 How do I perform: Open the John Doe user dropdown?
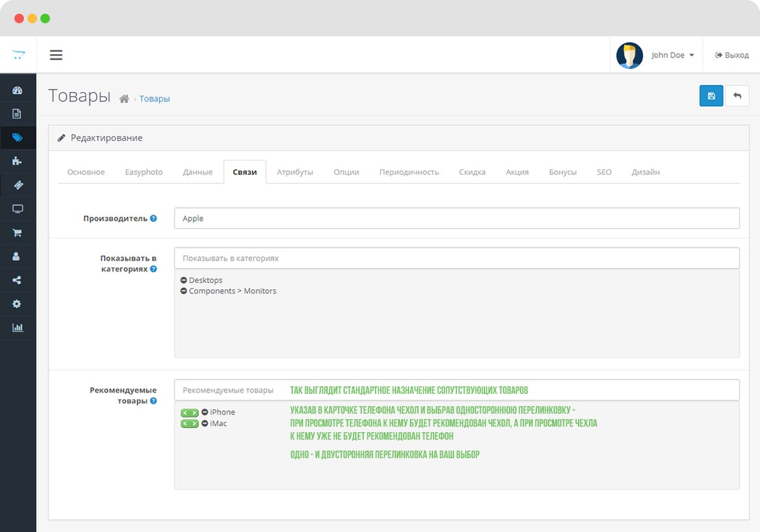tap(672, 55)
